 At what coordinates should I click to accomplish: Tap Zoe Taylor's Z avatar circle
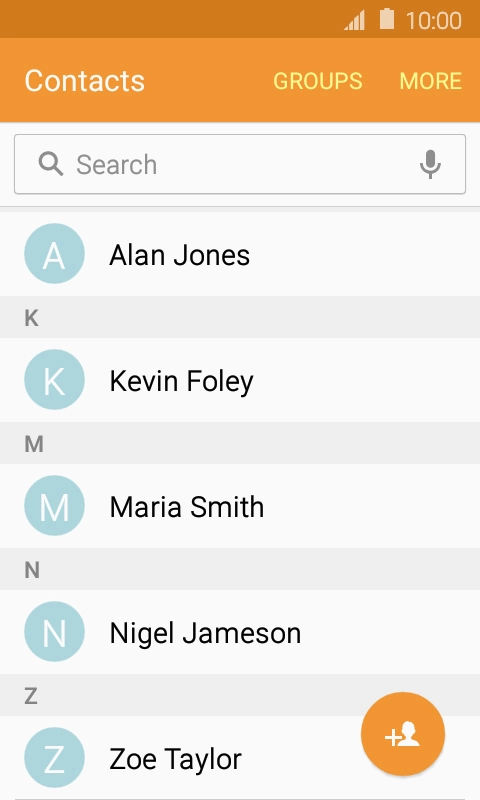[54, 758]
